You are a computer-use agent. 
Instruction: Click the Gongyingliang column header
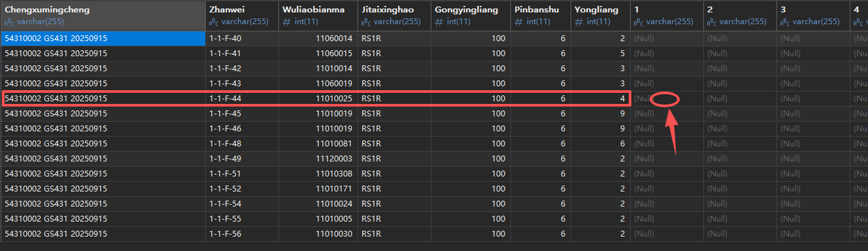470,16
